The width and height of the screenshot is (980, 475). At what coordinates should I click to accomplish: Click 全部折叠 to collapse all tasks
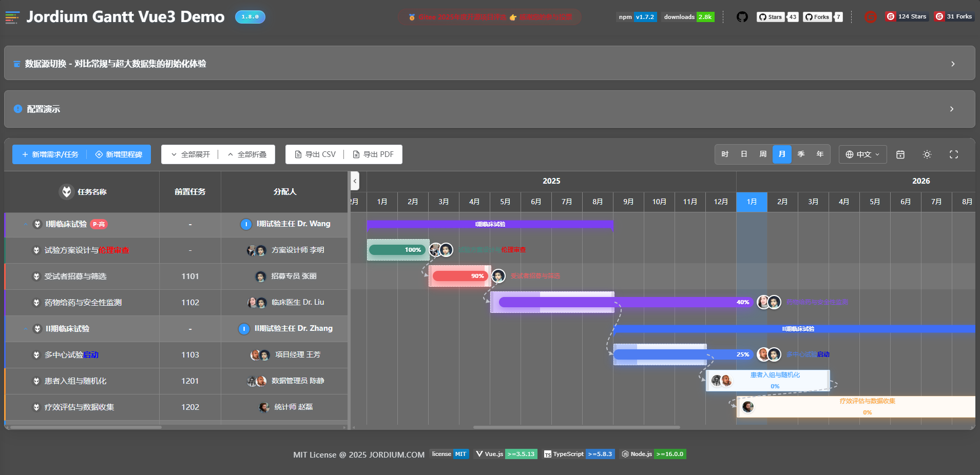point(247,154)
